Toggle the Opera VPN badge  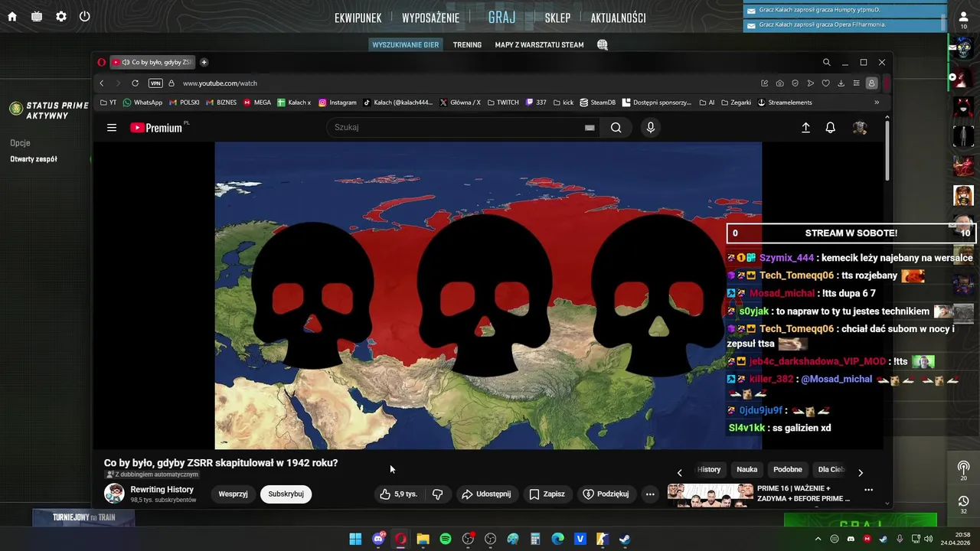(x=155, y=83)
